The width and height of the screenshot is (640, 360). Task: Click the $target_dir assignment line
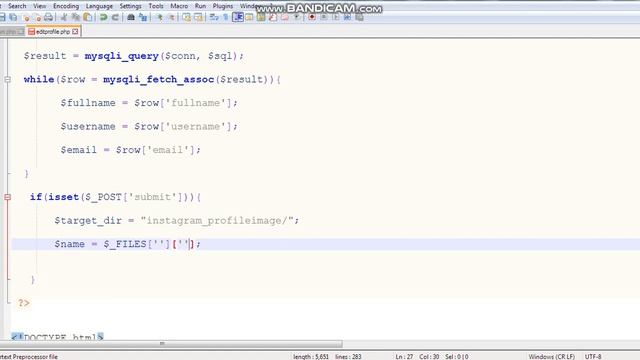click(x=177, y=221)
